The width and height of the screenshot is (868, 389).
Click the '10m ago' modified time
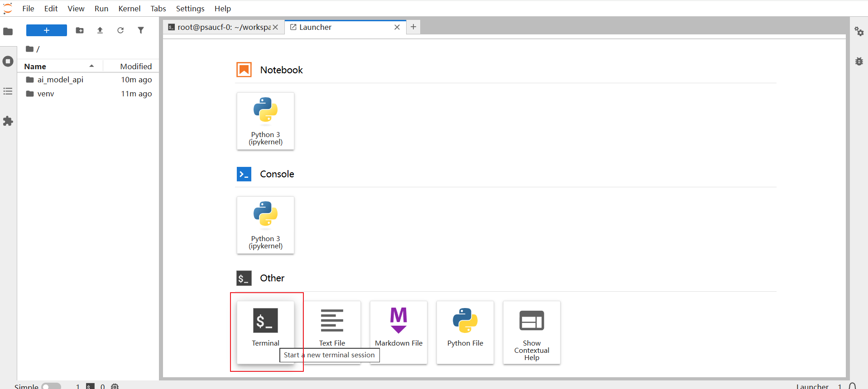pyautogui.click(x=136, y=80)
